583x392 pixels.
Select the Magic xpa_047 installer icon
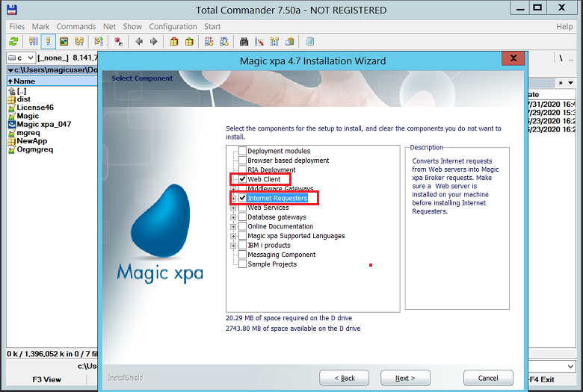click(11, 125)
